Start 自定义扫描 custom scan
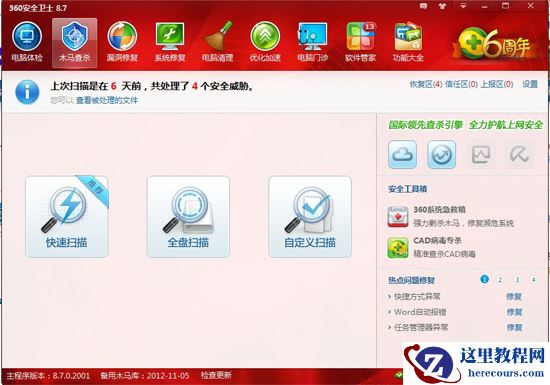 click(x=310, y=217)
